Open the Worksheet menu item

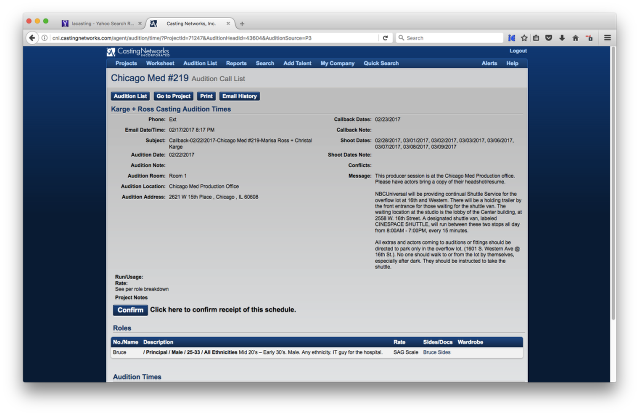(x=160, y=63)
